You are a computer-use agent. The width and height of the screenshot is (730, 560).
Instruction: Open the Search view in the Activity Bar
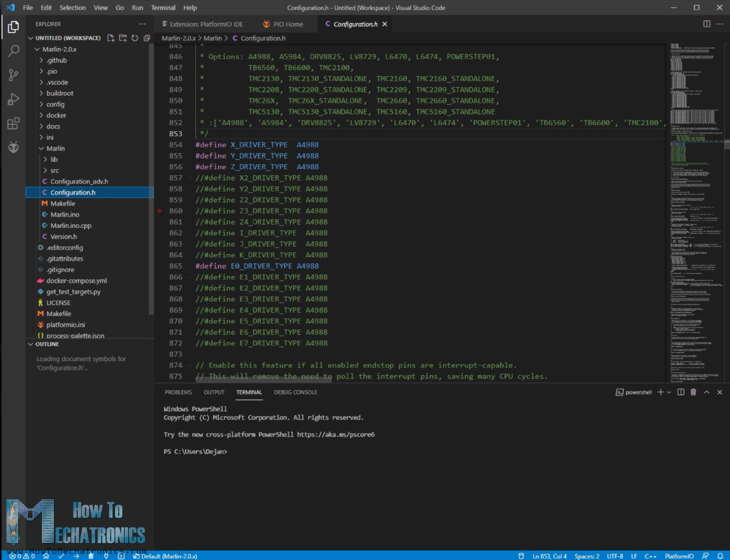click(x=12, y=51)
